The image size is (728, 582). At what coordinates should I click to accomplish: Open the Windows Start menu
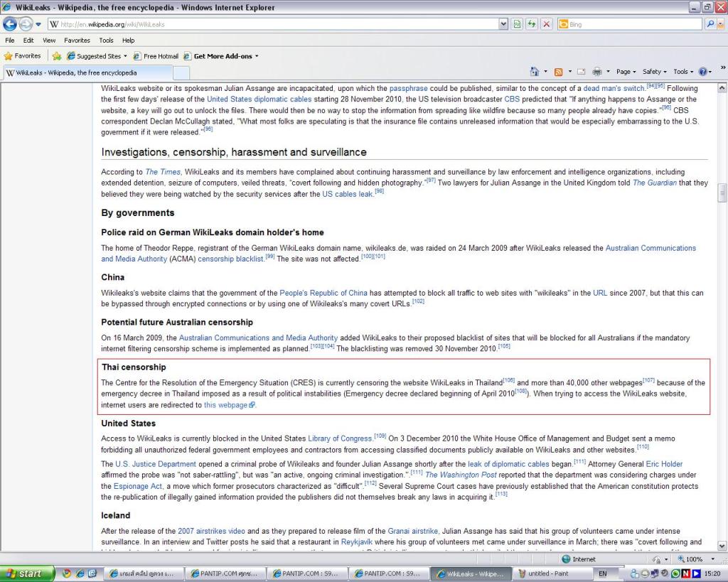tap(27, 573)
